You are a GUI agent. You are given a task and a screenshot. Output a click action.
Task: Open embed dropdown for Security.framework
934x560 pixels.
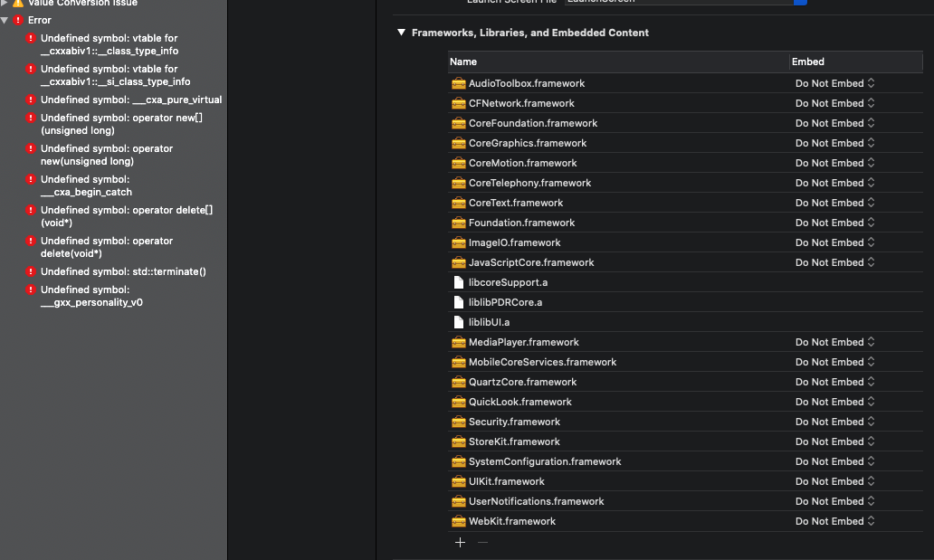click(x=834, y=422)
